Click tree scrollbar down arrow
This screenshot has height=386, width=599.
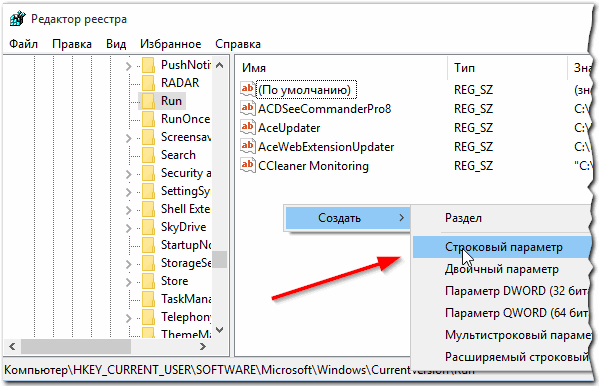pos(219,330)
